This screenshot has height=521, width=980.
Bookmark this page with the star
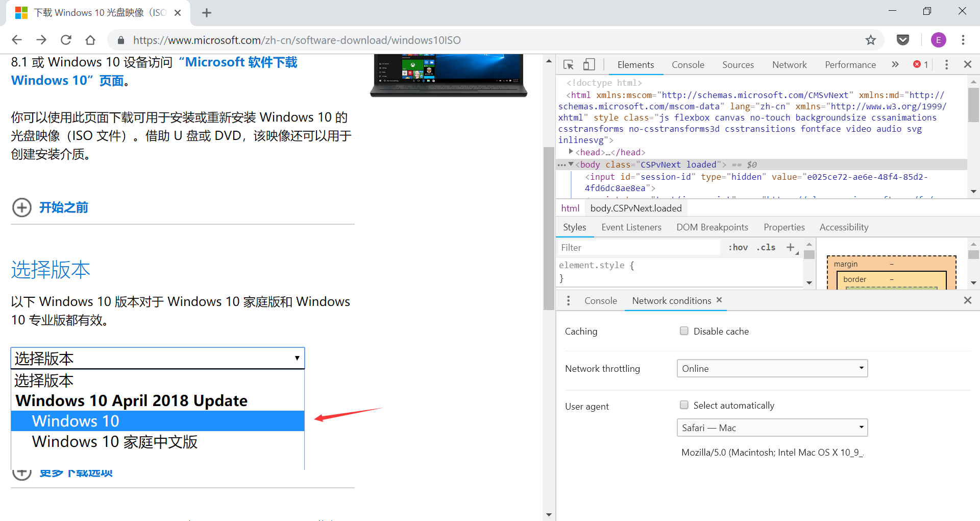click(x=870, y=40)
